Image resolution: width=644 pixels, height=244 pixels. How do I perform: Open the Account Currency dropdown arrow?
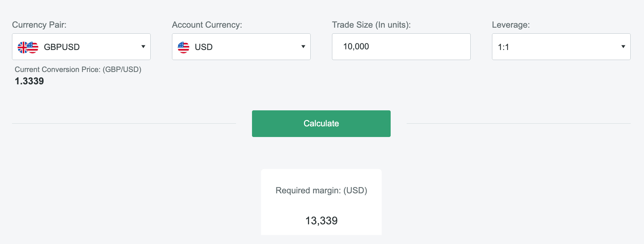303,47
